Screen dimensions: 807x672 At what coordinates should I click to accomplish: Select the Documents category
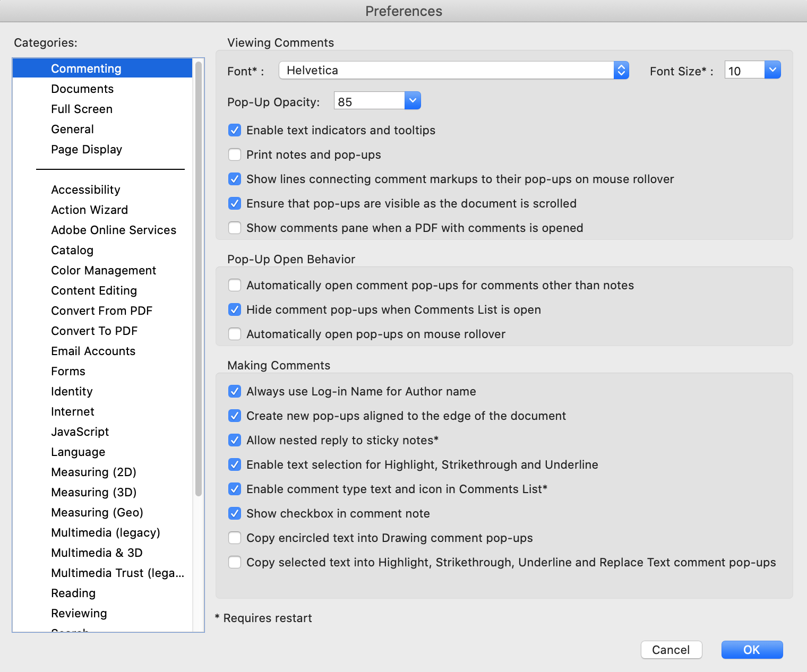(82, 89)
